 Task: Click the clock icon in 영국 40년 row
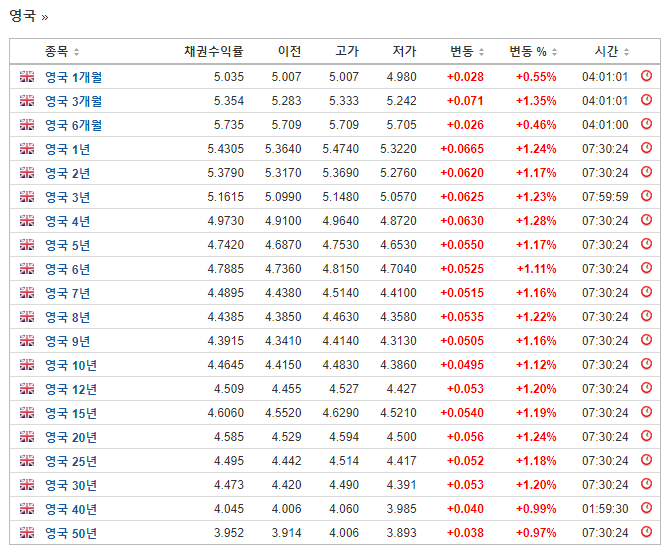click(646, 508)
